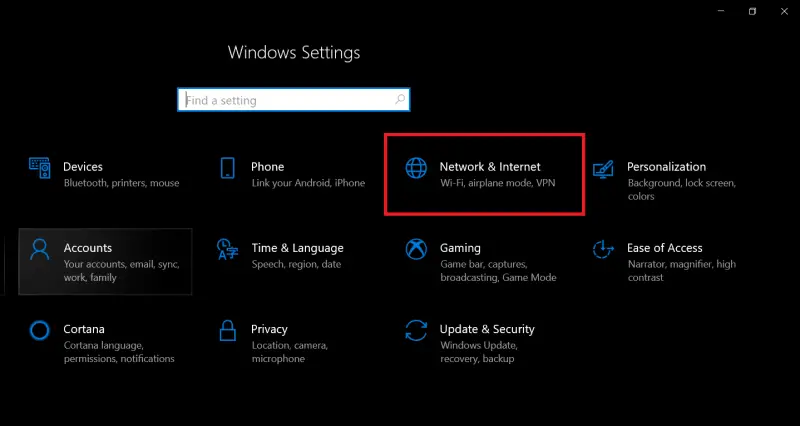The width and height of the screenshot is (800, 426).
Task: Select the Cortana circle icon
Action: [39, 330]
